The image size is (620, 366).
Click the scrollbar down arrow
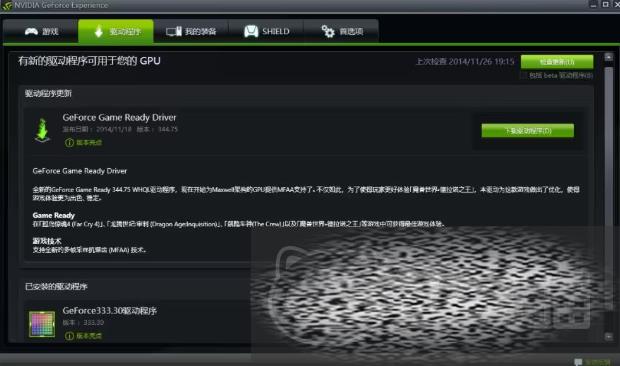click(x=609, y=336)
